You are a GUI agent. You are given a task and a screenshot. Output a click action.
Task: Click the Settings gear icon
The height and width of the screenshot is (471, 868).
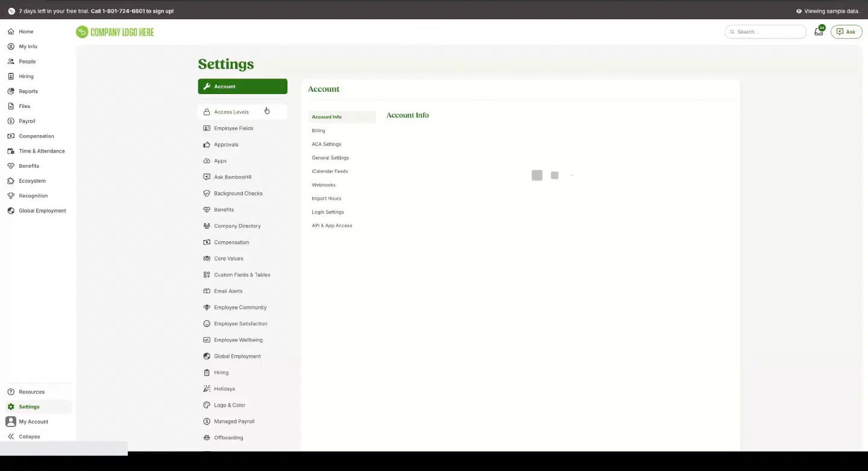11,406
